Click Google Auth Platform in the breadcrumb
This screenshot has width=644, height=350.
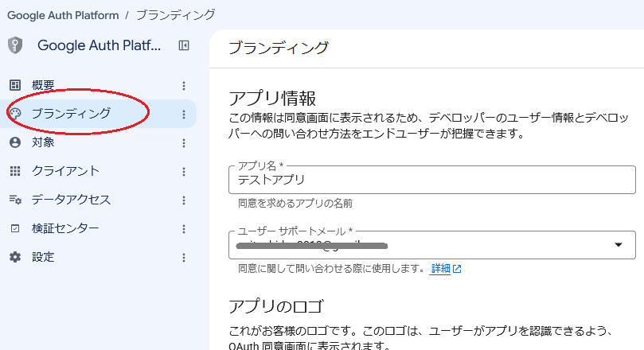[x=63, y=15]
